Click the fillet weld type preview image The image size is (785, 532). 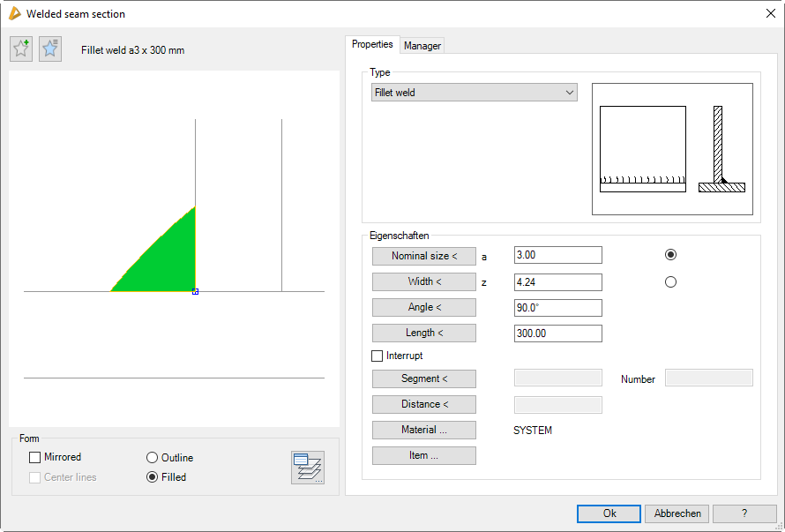672,149
